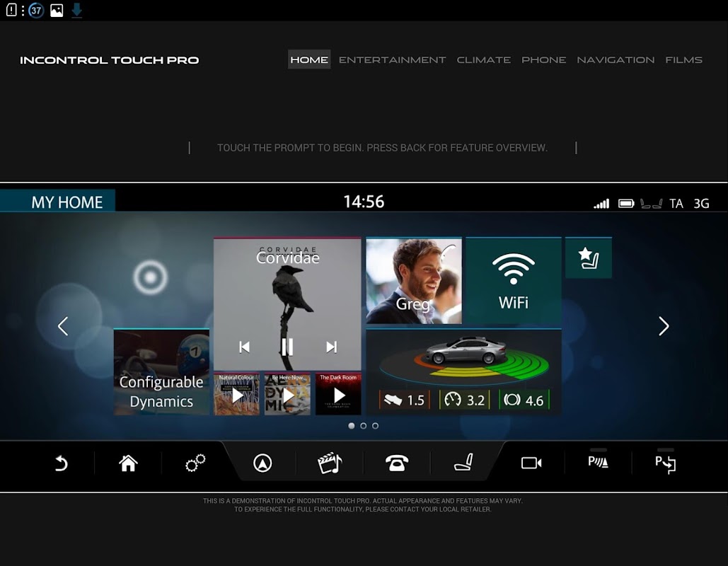Open the 37 badge notification
The height and width of the screenshot is (566, 728).
pos(36,10)
